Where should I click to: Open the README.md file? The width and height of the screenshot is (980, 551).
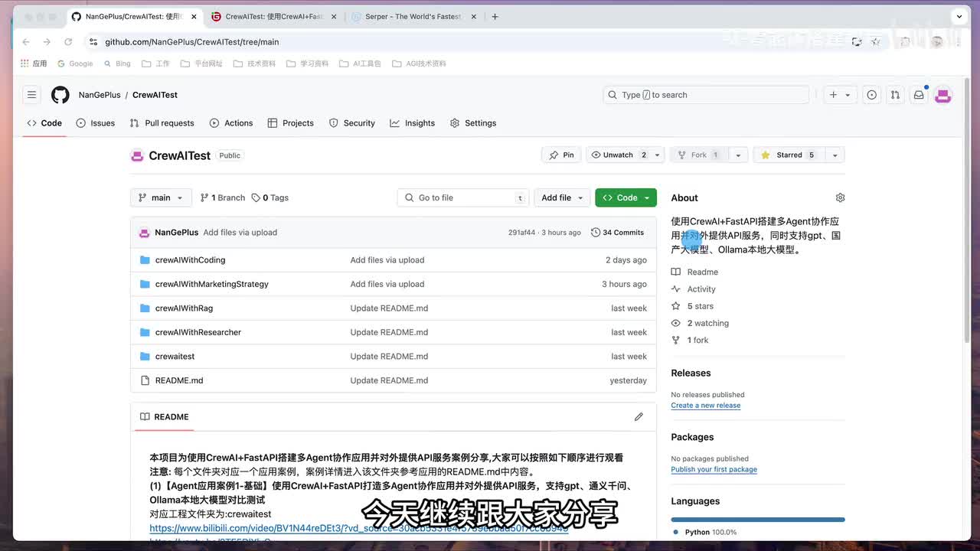pyautogui.click(x=179, y=380)
